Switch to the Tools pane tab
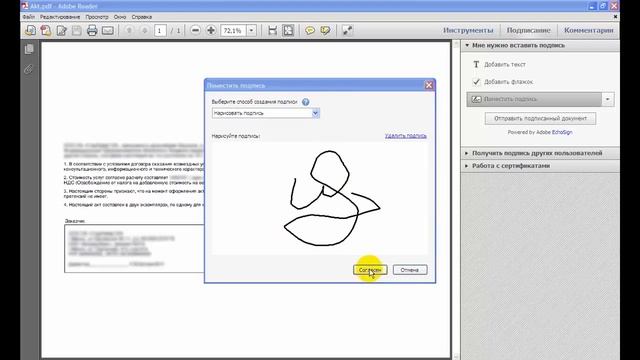The image size is (640, 360). tap(468, 30)
